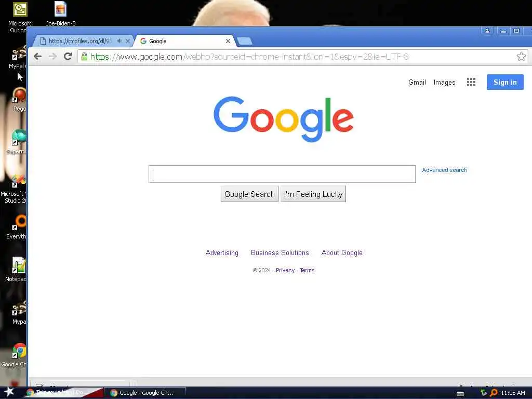532x399 pixels.
Task: Click I'm Feeling Lucky button
Action: tap(313, 194)
